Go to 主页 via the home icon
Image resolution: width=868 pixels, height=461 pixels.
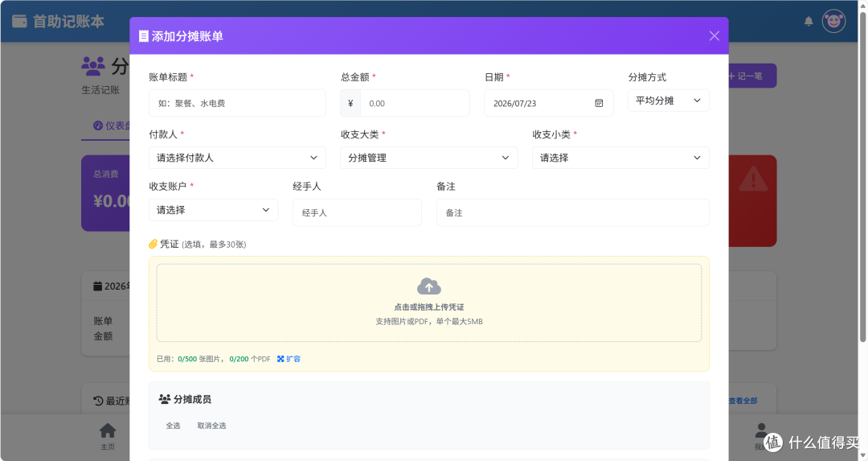pyautogui.click(x=108, y=430)
